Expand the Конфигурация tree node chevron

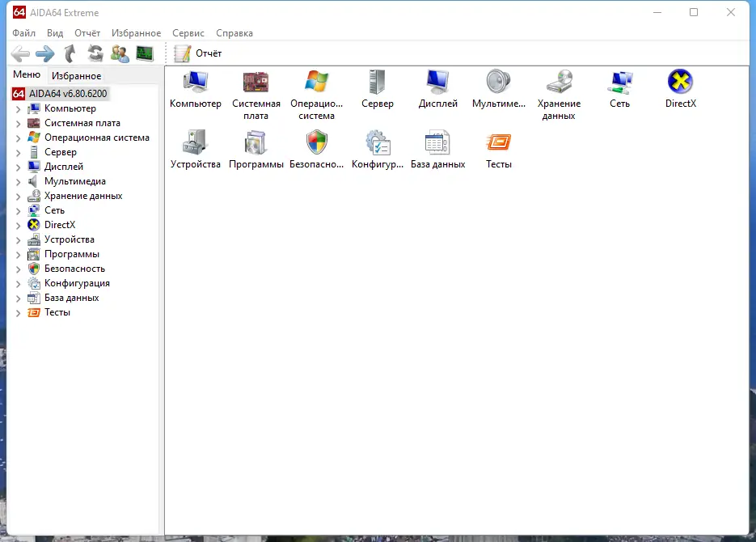19,283
